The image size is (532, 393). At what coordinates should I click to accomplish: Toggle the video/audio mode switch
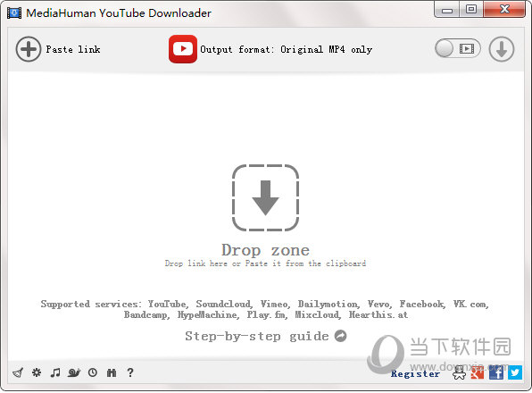tap(458, 48)
